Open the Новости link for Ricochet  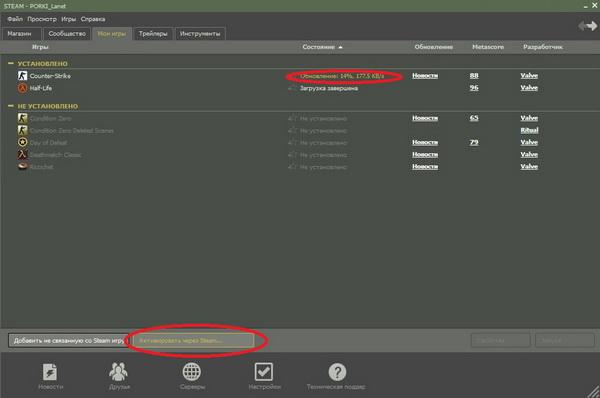(x=425, y=166)
